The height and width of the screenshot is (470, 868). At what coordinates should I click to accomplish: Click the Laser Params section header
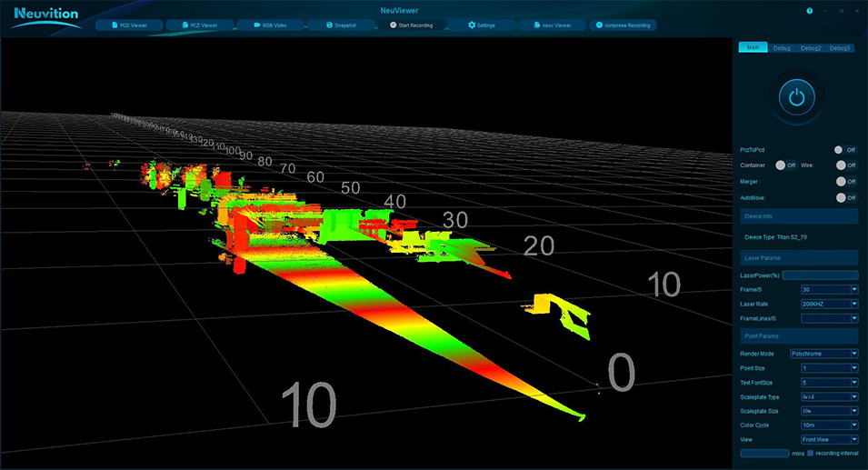(x=799, y=258)
